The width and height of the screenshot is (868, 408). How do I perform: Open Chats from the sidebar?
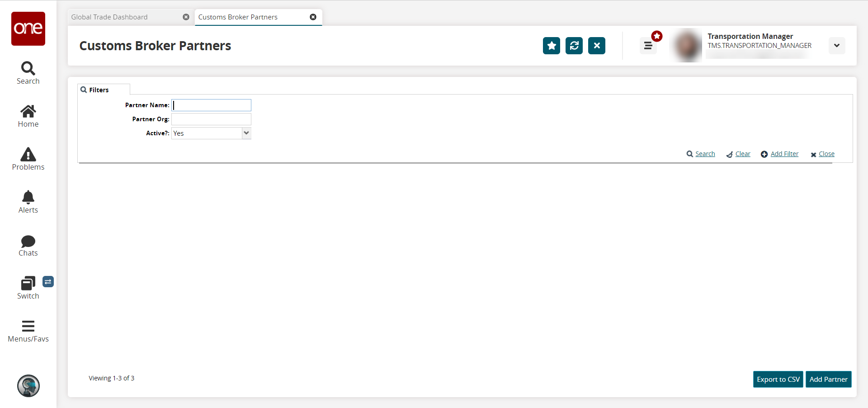click(28, 246)
